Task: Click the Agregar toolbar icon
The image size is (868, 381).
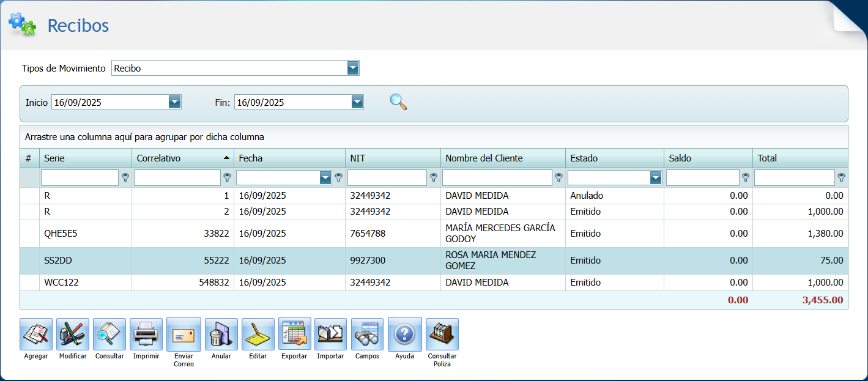Action: pos(36,334)
